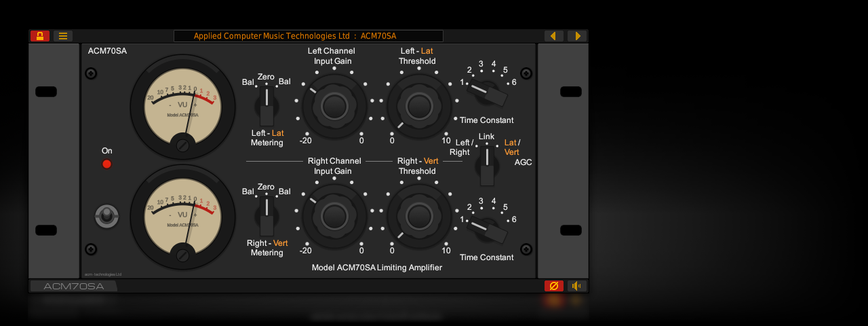Click the bottom-right panel screw
868x326 pixels.
[x=526, y=249]
